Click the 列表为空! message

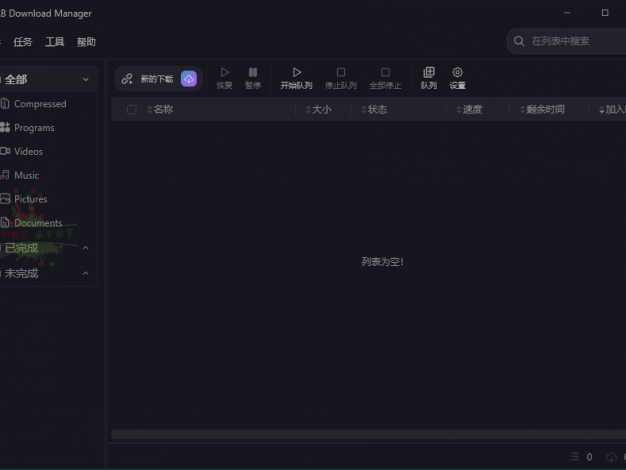point(382,262)
